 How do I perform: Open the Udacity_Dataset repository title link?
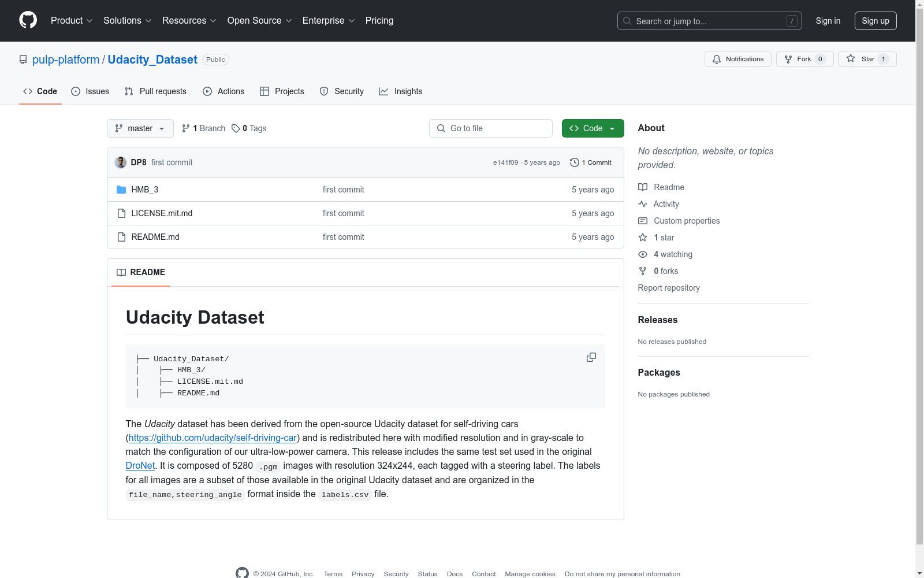(x=152, y=60)
